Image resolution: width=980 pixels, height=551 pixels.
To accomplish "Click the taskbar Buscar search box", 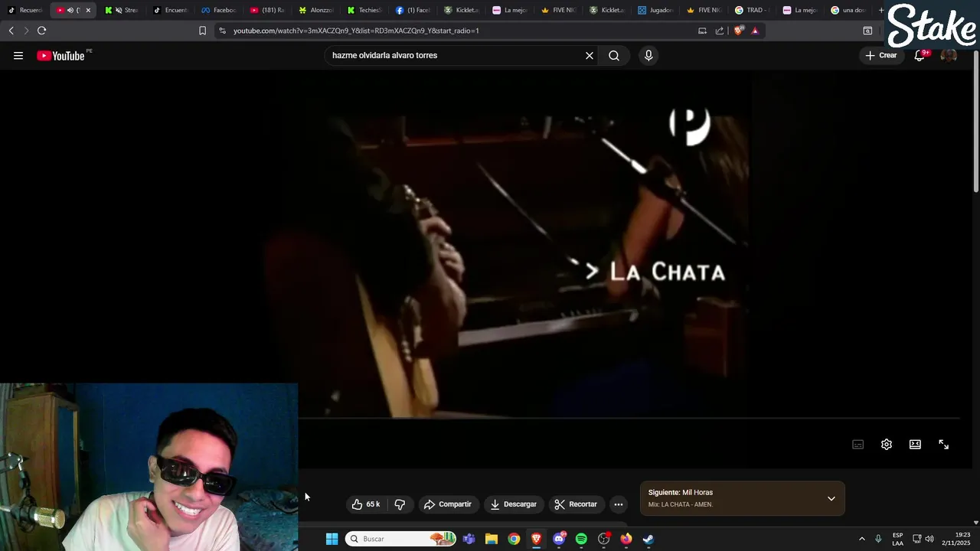I will pos(400,539).
